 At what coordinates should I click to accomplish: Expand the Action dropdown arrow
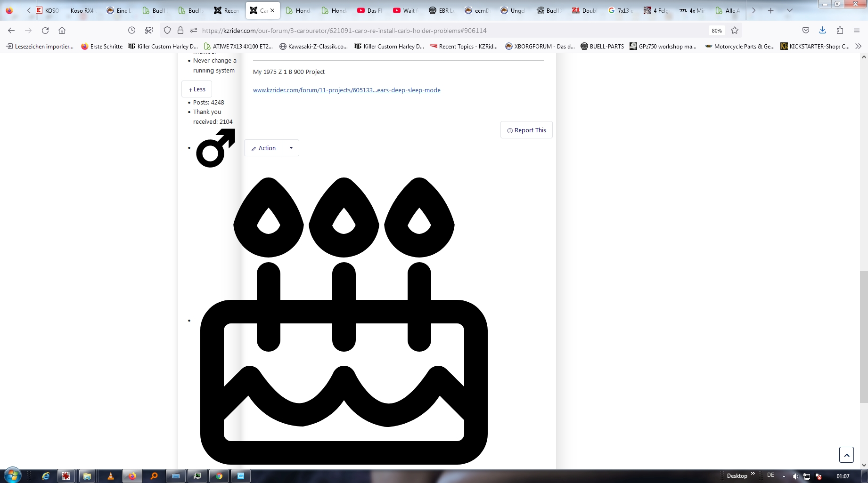[x=291, y=148]
